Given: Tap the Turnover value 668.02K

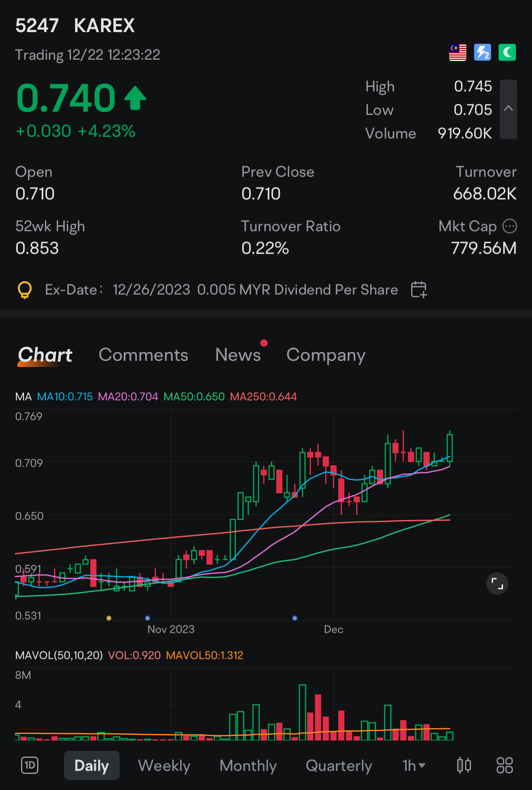Looking at the screenshot, I should (x=485, y=193).
